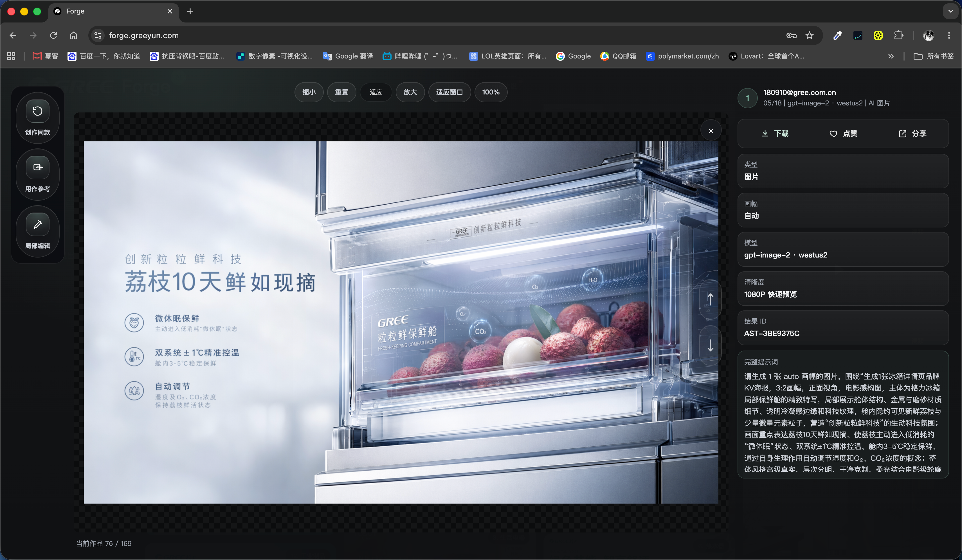The image size is (962, 560).
Task: Bookmark this page with the star icon
Action: 809,35
